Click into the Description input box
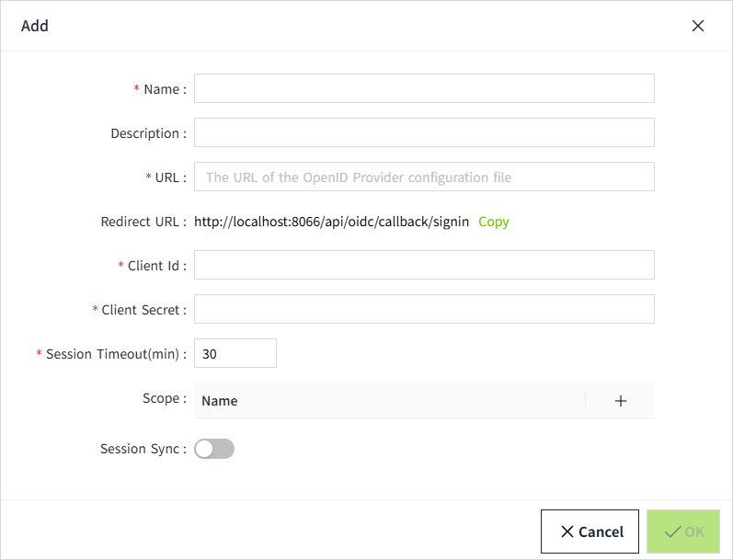The height and width of the screenshot is (560, 733). point(424,132)
